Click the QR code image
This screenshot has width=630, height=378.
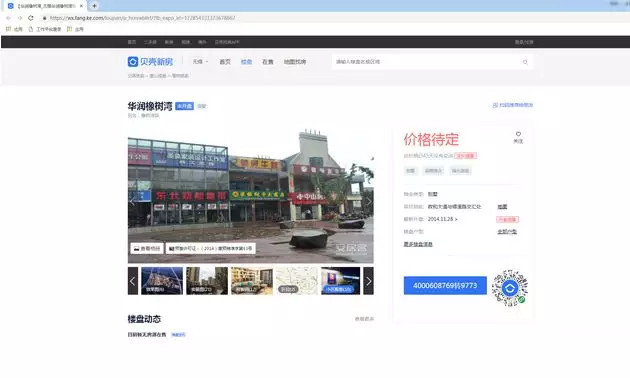click(x=510, y=288)
